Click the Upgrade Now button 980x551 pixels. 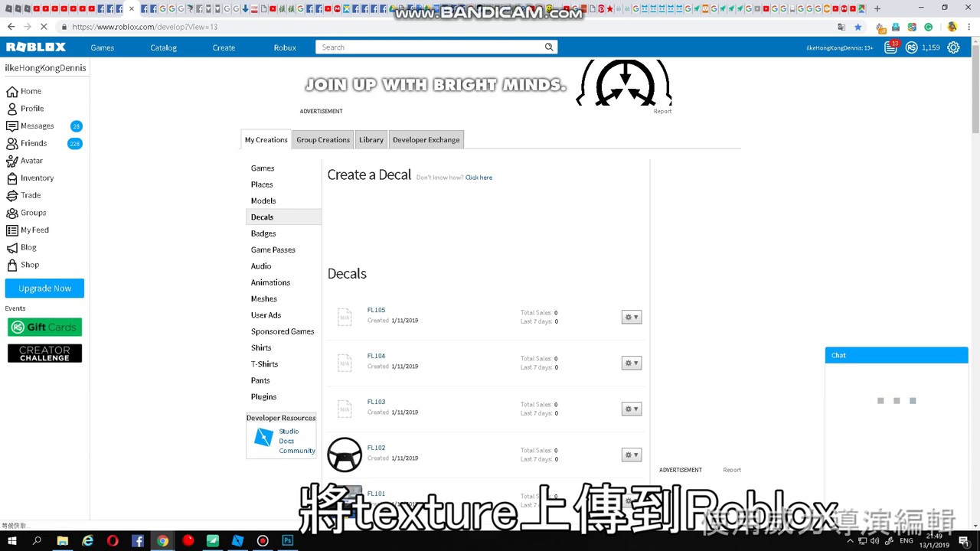(44, 289)
